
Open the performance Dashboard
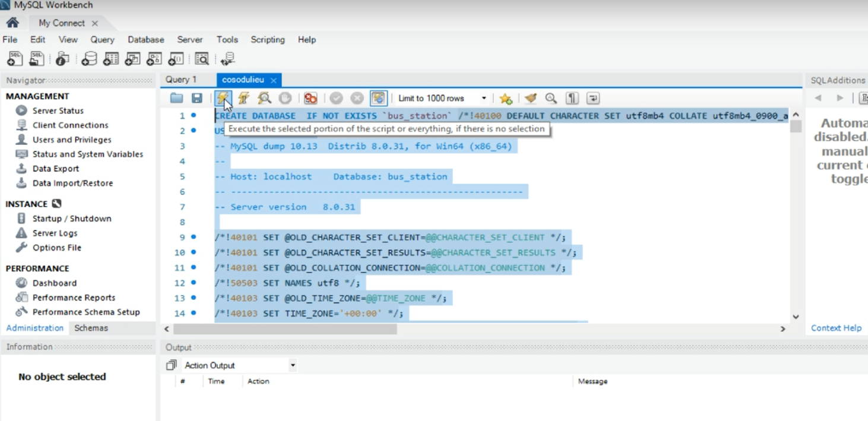point(55,283)
